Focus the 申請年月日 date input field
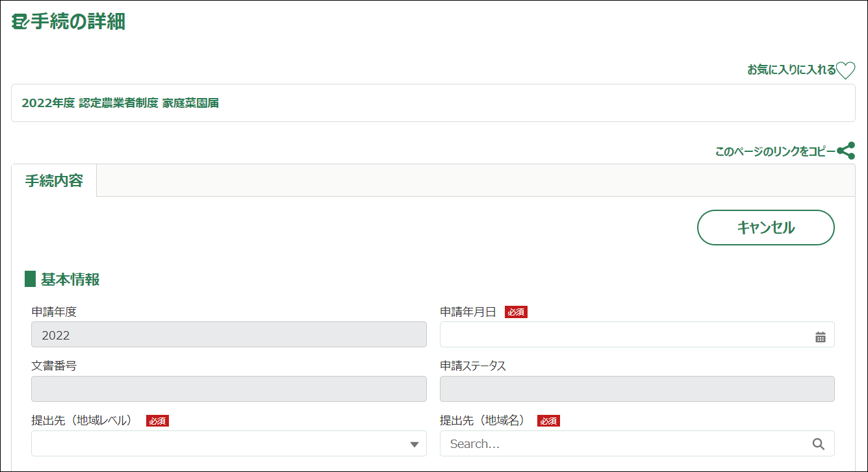 point(624,335)
